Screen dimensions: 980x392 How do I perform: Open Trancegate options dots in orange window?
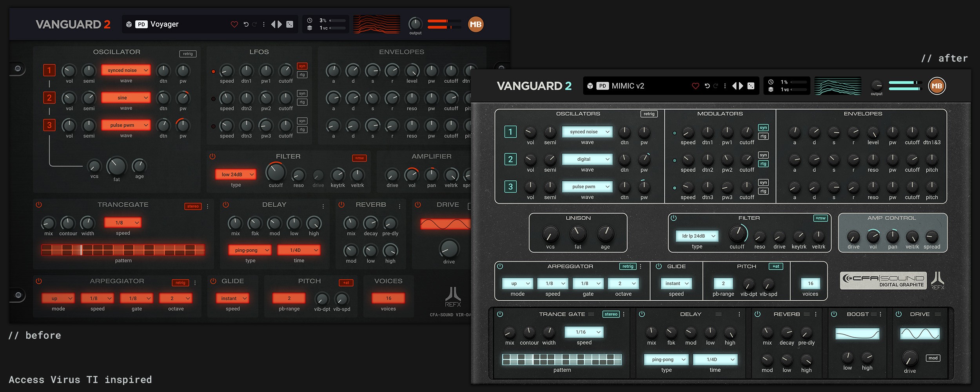[x=207, y=206]
